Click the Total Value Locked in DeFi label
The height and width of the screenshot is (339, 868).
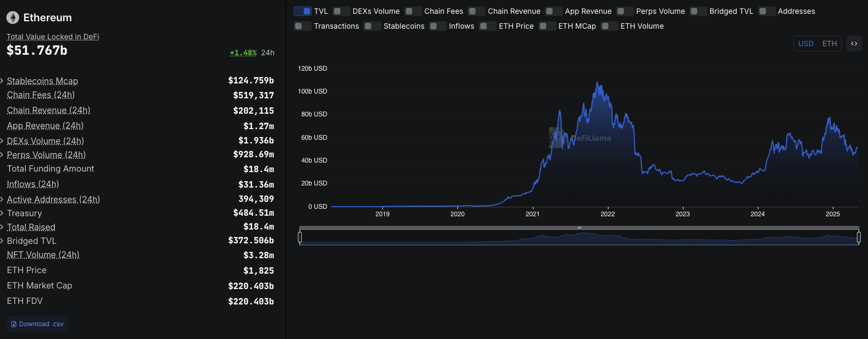[53, 37]
